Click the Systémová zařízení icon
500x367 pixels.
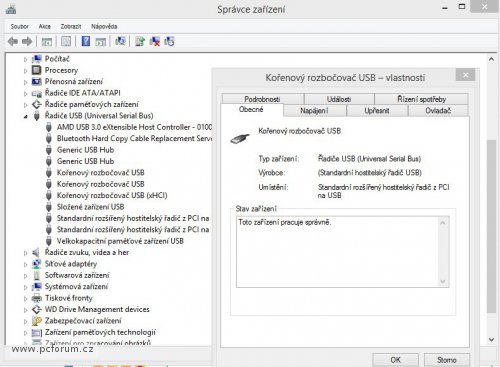[x=37, y=287]
